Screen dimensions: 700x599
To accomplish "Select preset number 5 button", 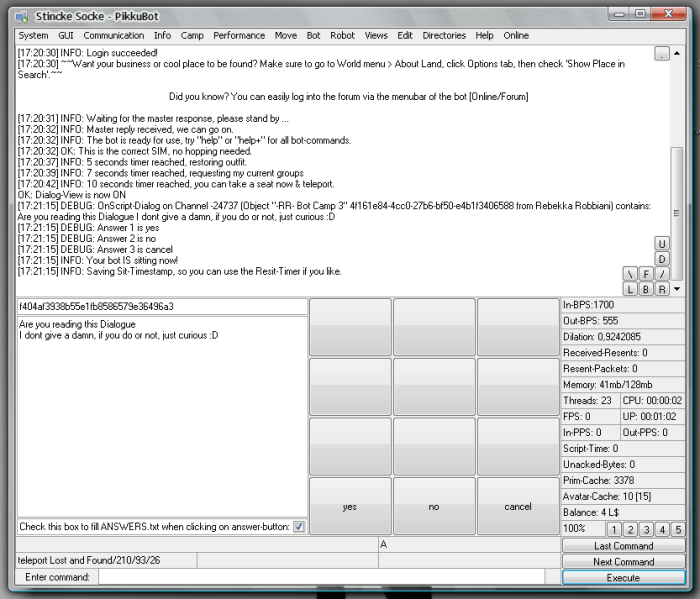I will point(678,529).
